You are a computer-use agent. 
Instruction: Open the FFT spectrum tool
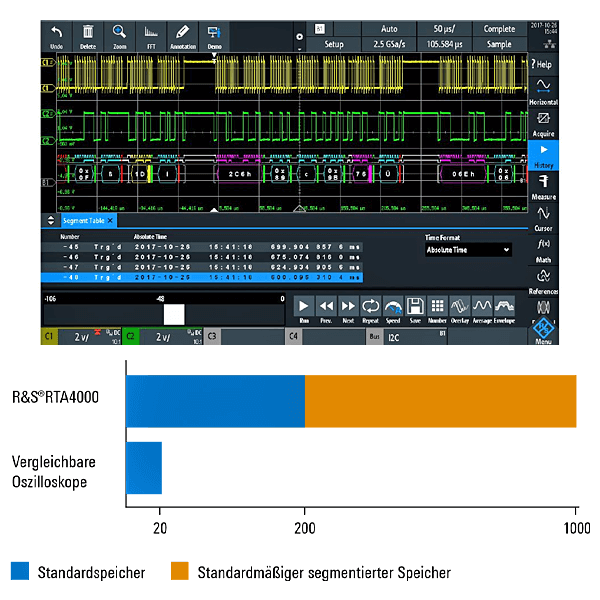[x=151, y=31]
